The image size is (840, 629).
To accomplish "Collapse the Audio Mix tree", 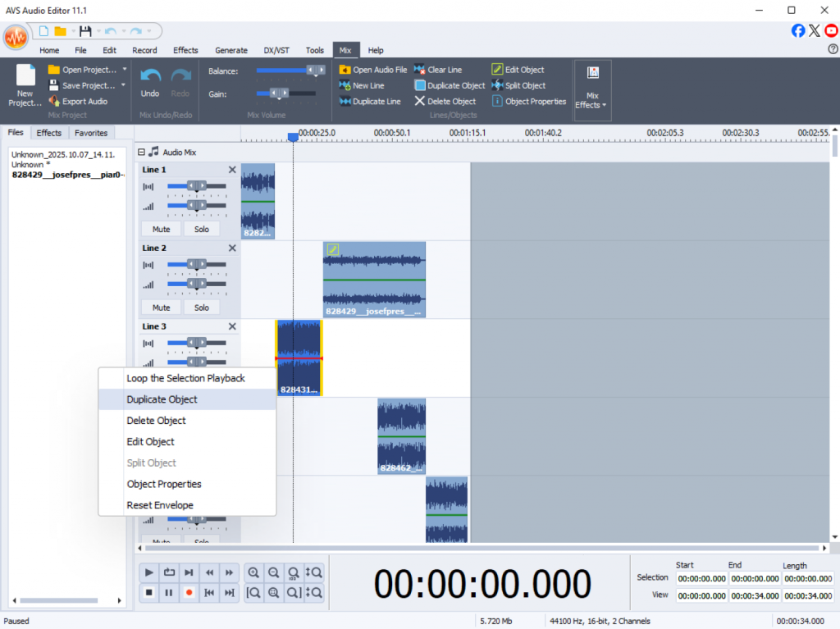I will (x=141, y=153).
